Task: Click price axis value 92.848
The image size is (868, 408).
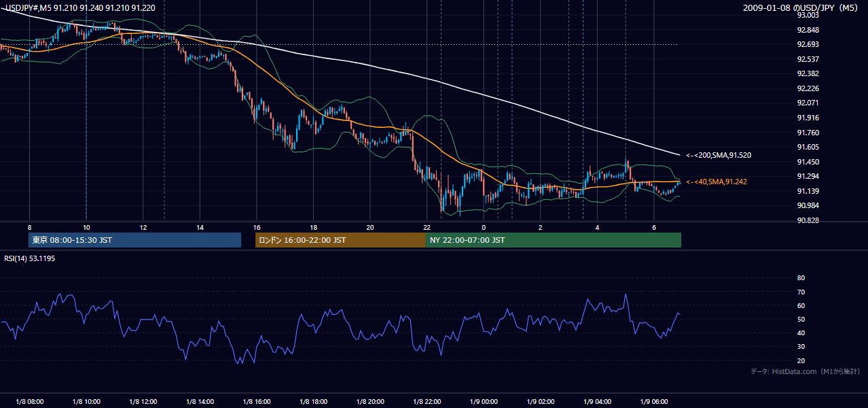Action: point(808,30)
